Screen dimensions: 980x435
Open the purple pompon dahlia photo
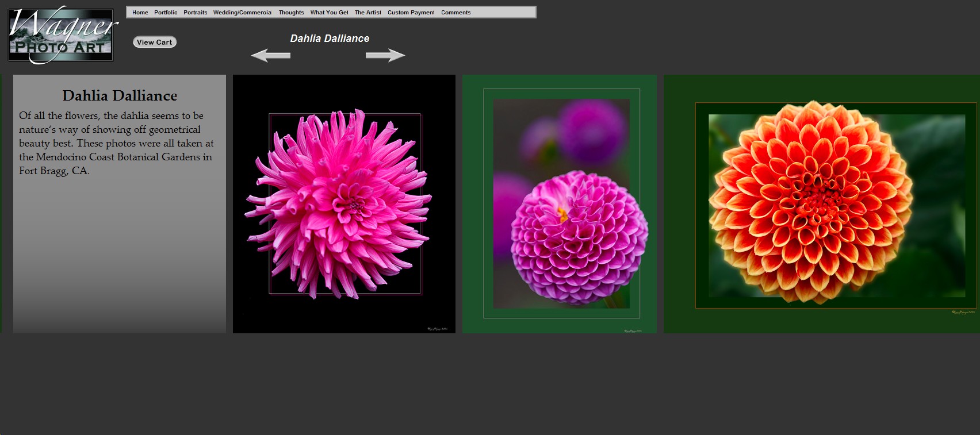560,203
